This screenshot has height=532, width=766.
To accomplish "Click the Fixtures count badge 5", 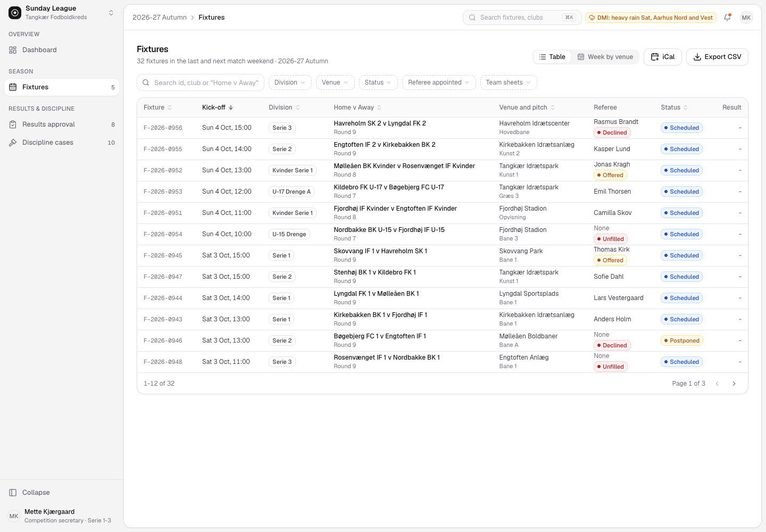I will 113,87.
